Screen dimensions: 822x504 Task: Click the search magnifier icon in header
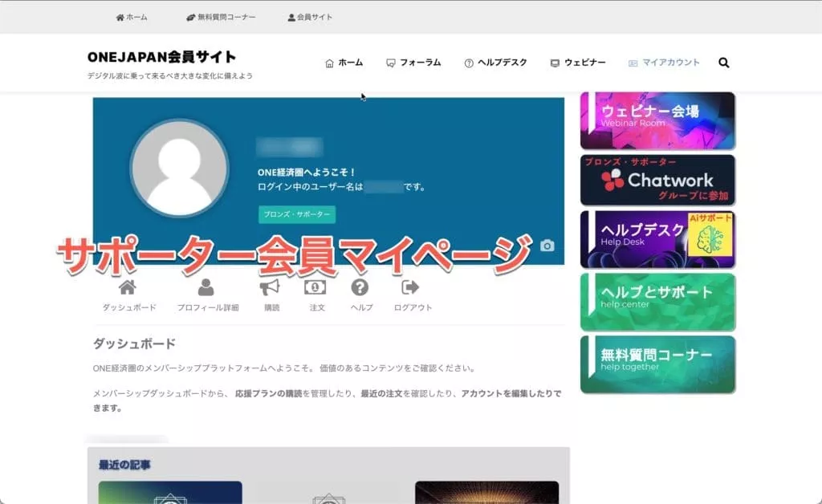pos(724,63)
